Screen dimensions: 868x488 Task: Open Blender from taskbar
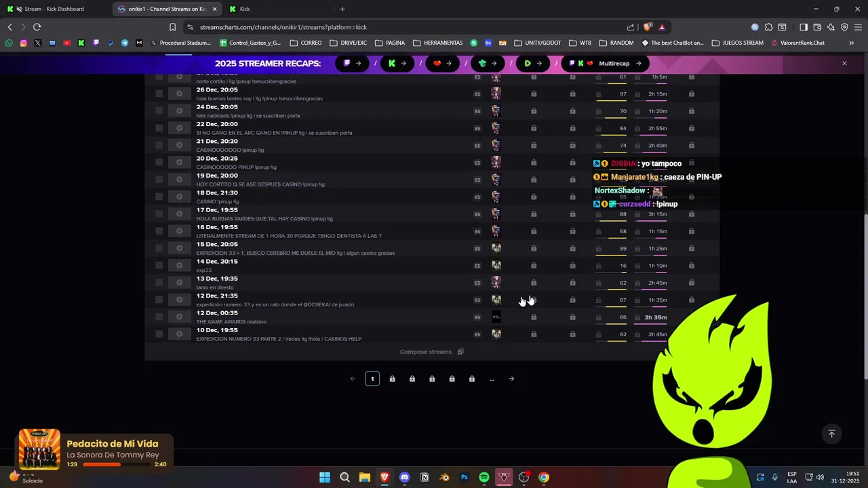(444, 477)
